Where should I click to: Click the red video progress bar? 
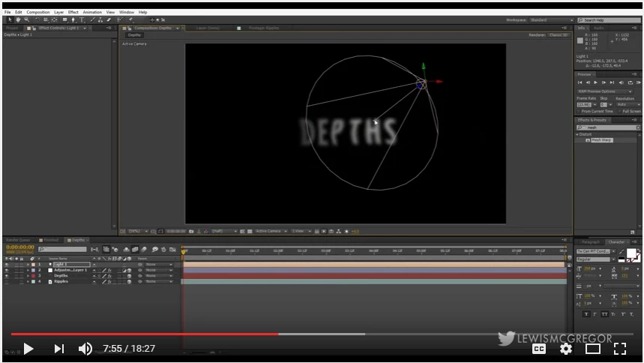pos(145,334)
